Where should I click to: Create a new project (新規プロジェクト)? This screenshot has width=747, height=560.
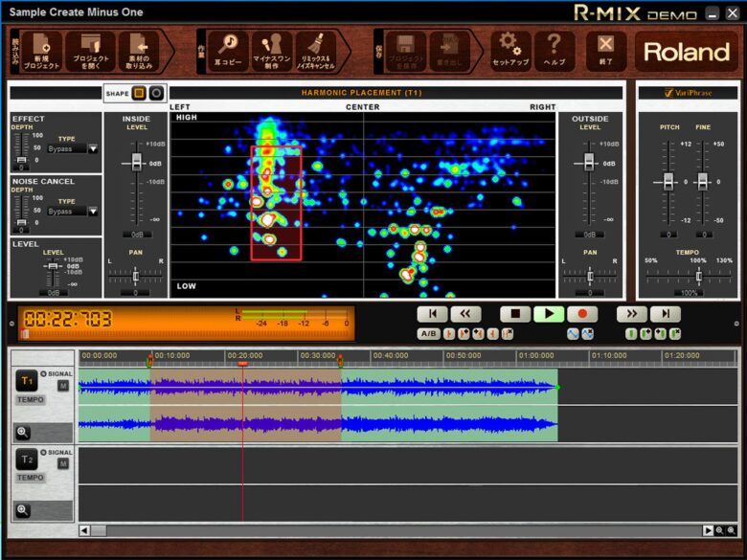[x=41, y=52]
